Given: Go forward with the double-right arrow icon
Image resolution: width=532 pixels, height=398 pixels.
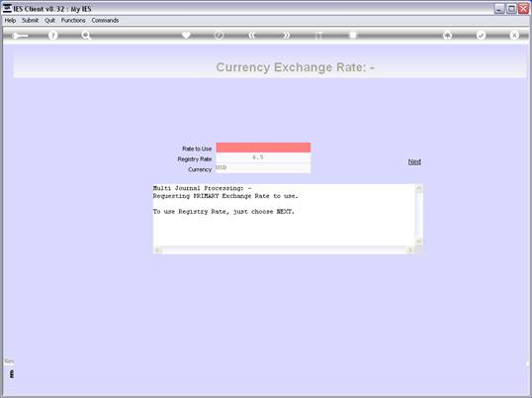Looking at the screenshot, I should pos(286,35).
